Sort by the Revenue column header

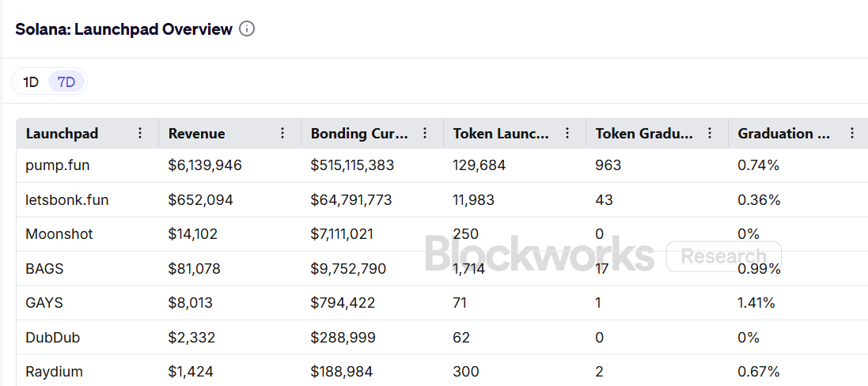[x=196, y=133]
